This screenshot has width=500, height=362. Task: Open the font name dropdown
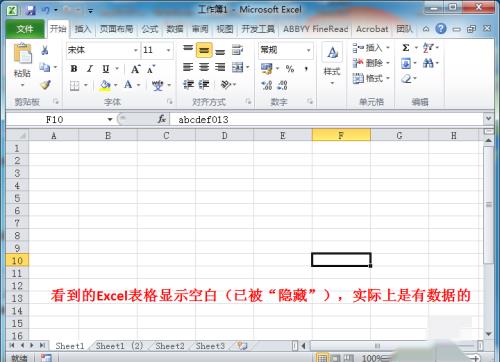pyautogui.click(x=136, y=50)
